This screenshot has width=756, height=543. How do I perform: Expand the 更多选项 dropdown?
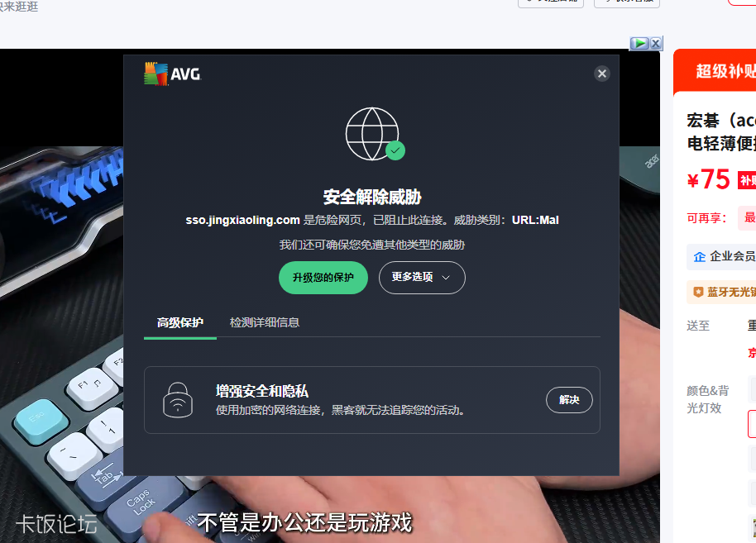[422, 278]
